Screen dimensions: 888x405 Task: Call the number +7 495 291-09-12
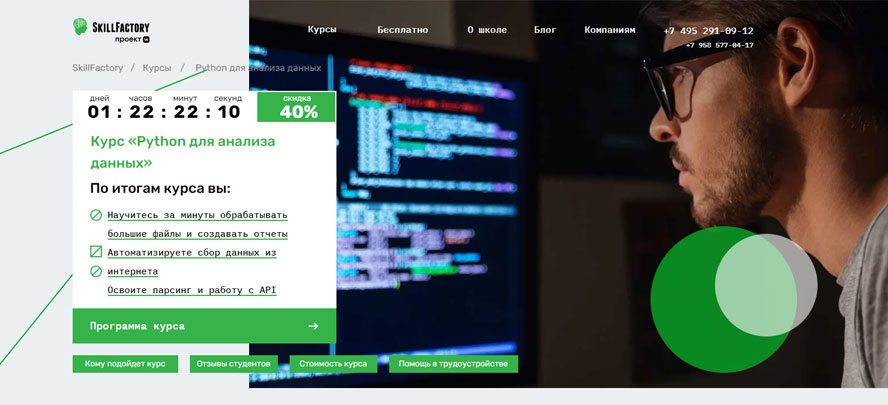coord(708,31)
